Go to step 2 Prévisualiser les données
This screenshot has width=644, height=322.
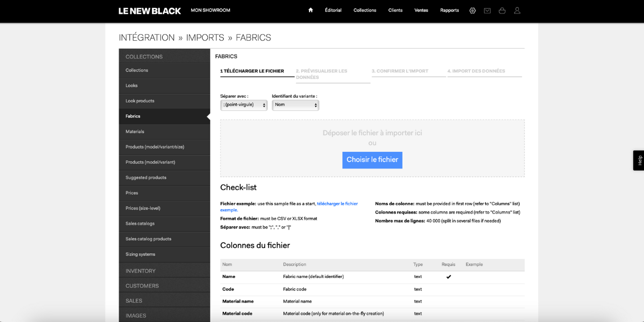322,74
